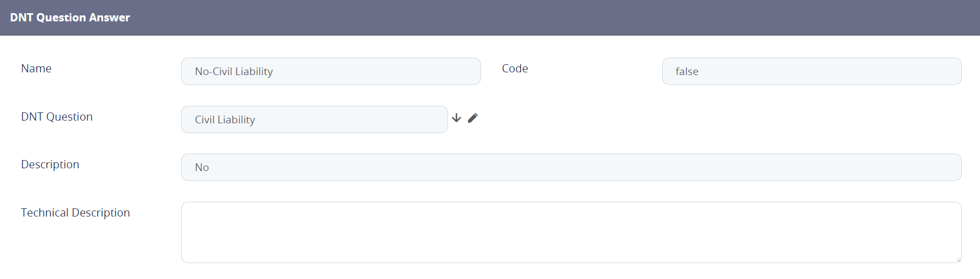The height and width of the screenshot is (279, 980).
Task: Select the DNT Question lookup field
Action: coord(314,119)
